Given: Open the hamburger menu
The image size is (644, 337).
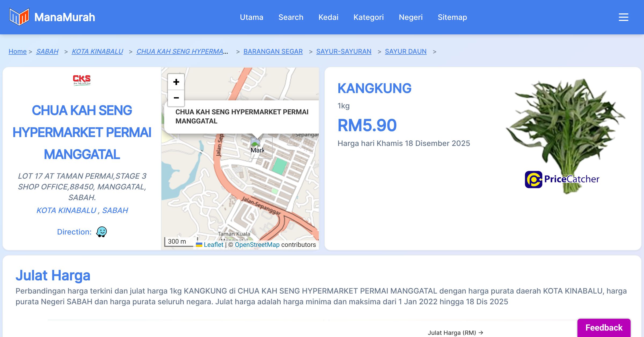Looking at the screenshot, I should point(623,17).
